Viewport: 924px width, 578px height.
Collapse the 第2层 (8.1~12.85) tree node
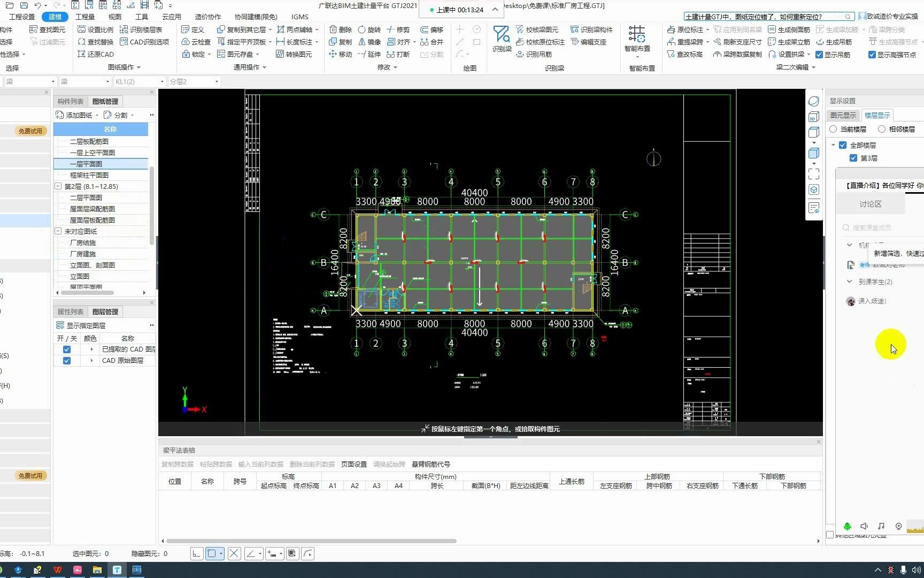[x=58, y=186]
